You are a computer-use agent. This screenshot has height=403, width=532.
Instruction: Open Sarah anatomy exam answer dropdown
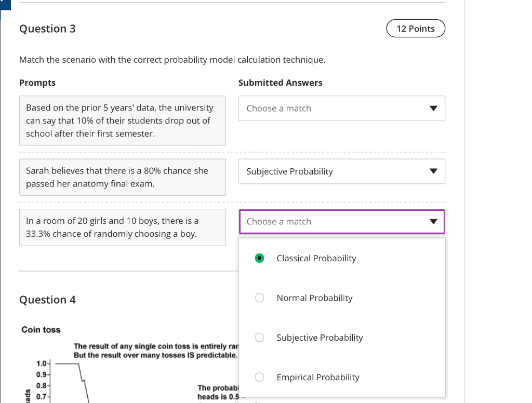(342, 171)
